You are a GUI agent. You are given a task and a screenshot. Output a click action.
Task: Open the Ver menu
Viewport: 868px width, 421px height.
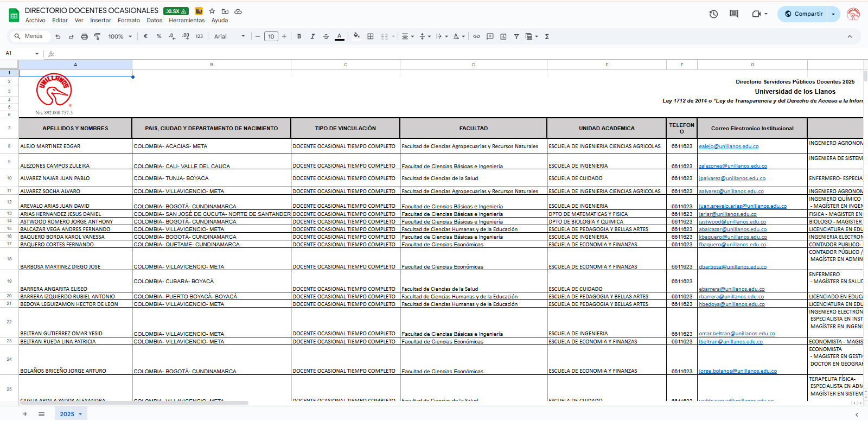coord(79,21)
